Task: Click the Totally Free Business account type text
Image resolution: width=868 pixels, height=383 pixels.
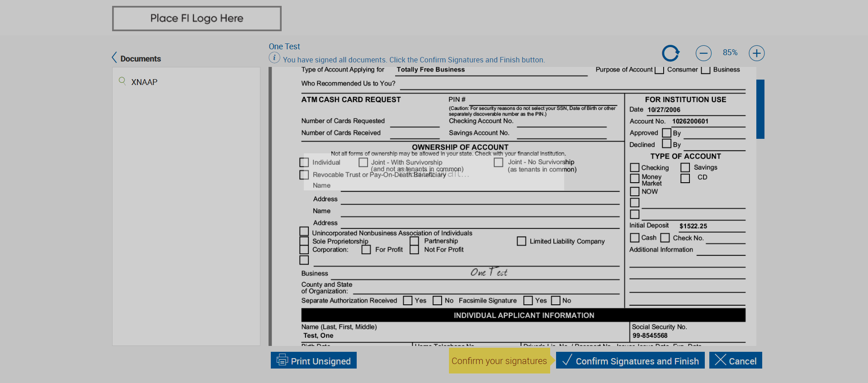Action: 431,70
